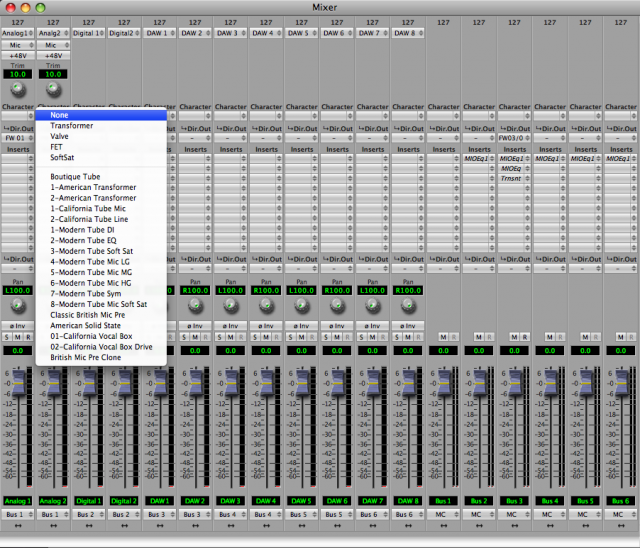Click the Pan knob on the DAW 7 strip
The image size is (640, 548).
373,305
